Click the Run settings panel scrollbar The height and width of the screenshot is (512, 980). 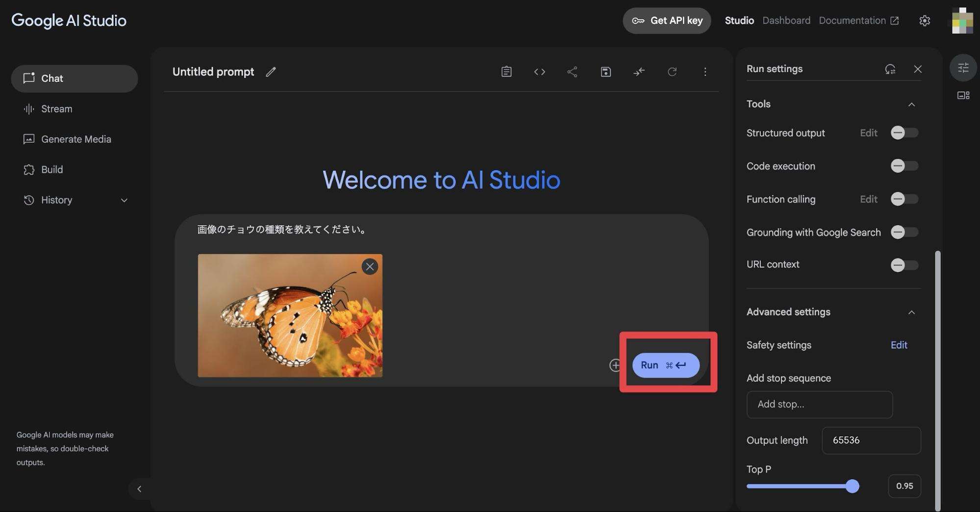click(x=938, y=381)
